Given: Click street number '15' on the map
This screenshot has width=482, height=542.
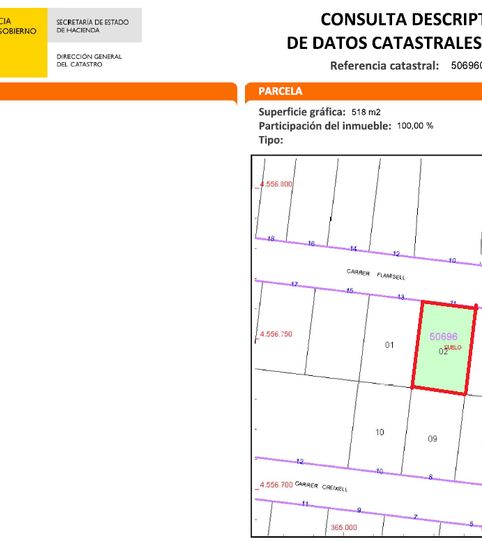Looking at the screenshot, I should tap(350, 291).
